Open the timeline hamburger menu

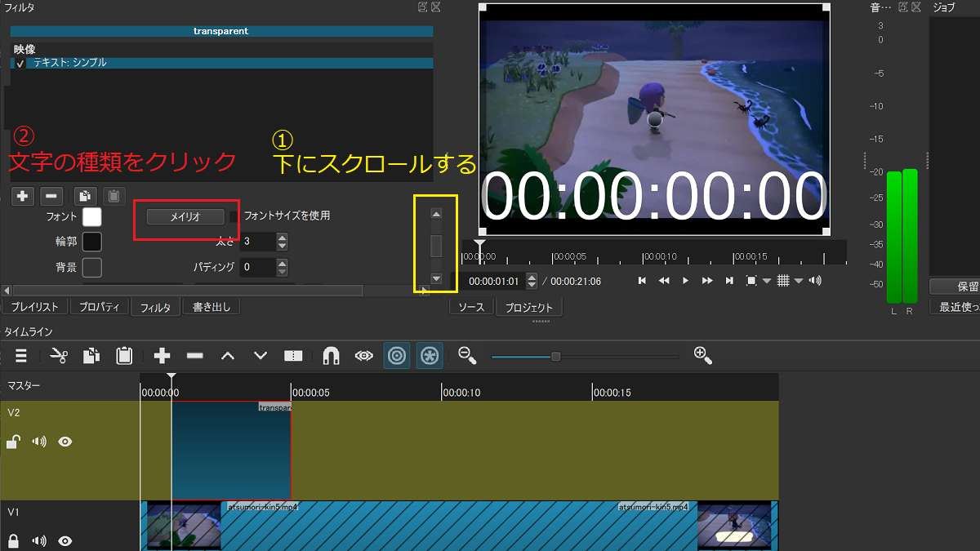pos(20,355)
